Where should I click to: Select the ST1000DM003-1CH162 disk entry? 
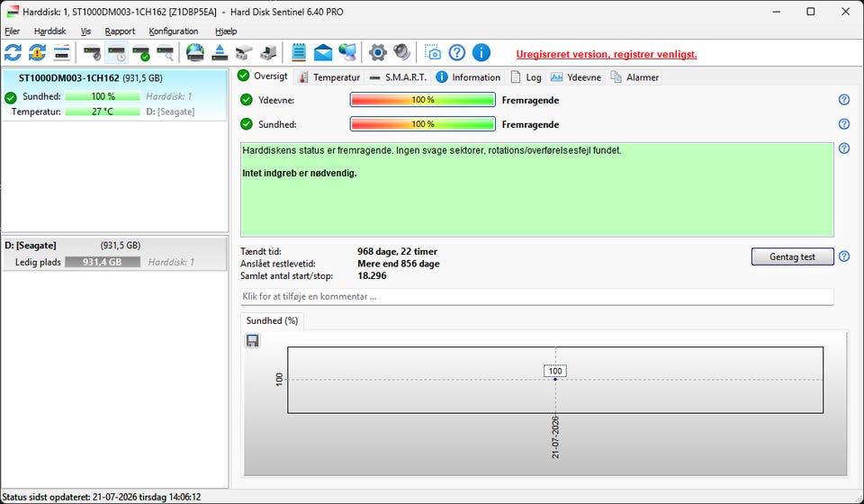coord(114,94)
